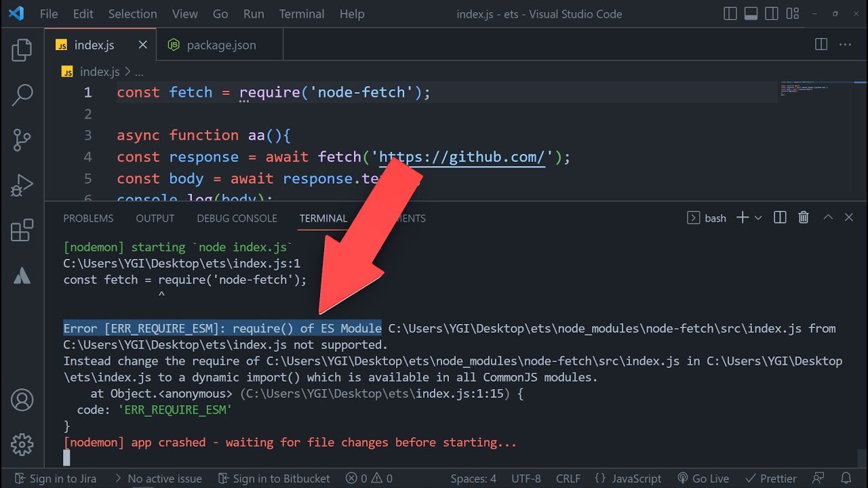Open the Edit menu
Screen dimensions: 868x488
click(x=83, y=14)
